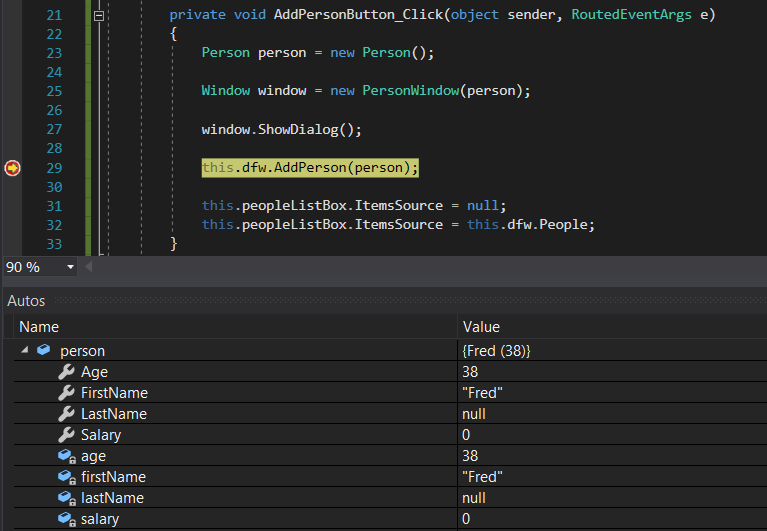Click the value 38 of Age property

[x=470, y=372]
